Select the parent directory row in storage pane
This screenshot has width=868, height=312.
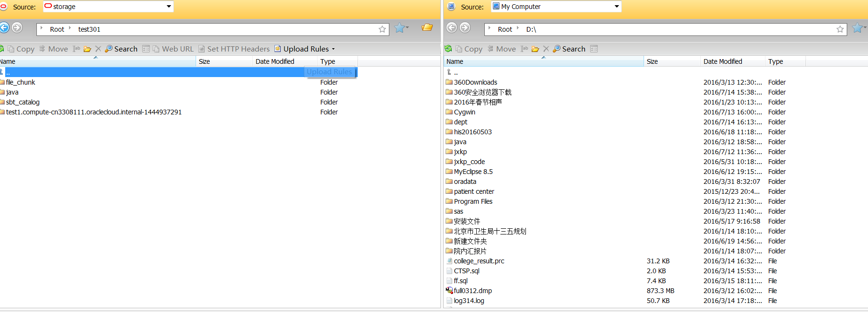179,72
